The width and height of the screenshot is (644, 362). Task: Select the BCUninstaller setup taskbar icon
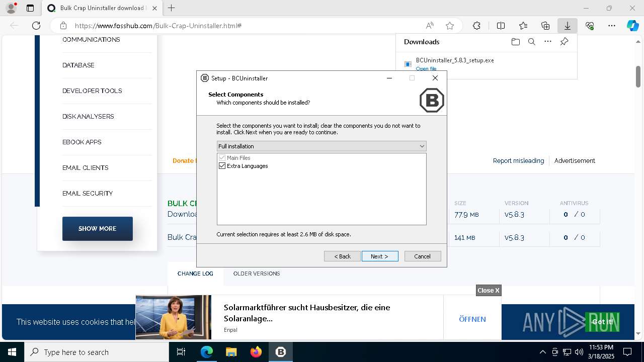coord(280,352)
